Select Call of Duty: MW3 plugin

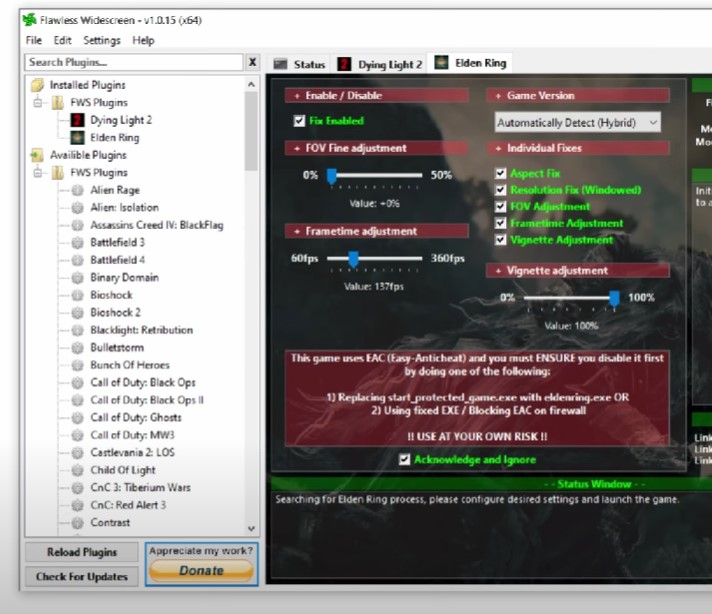point(132,435)
